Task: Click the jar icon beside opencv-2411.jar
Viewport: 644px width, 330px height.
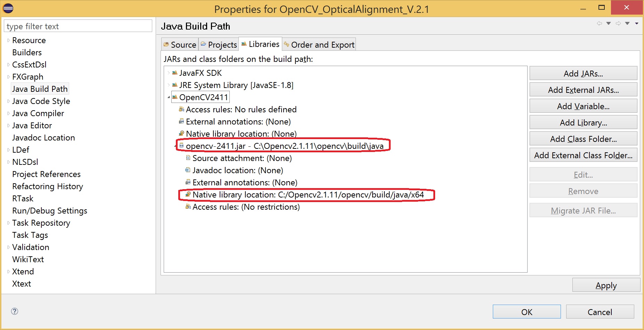Action: click(181, 145)
